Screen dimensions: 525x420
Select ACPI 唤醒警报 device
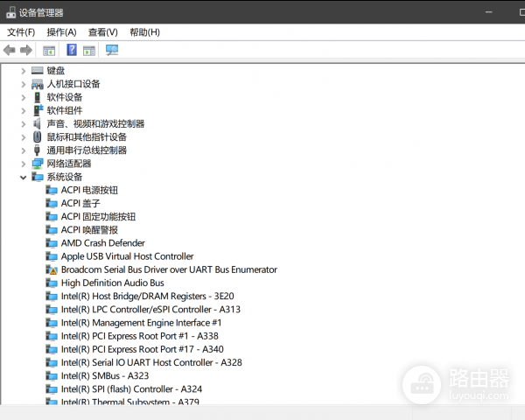(x=89, y=230)
